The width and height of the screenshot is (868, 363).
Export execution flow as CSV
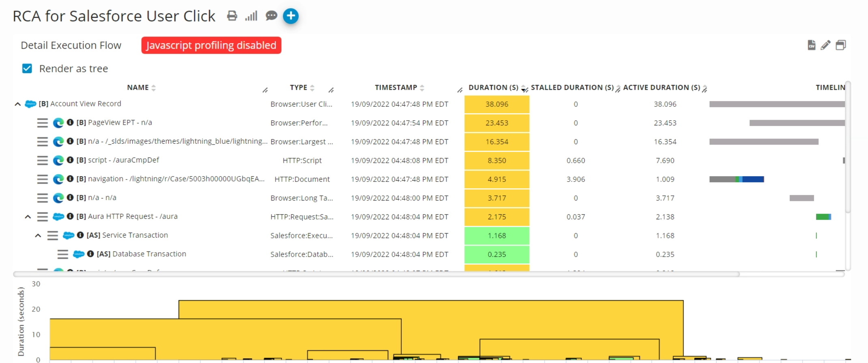tap(811, 45)
